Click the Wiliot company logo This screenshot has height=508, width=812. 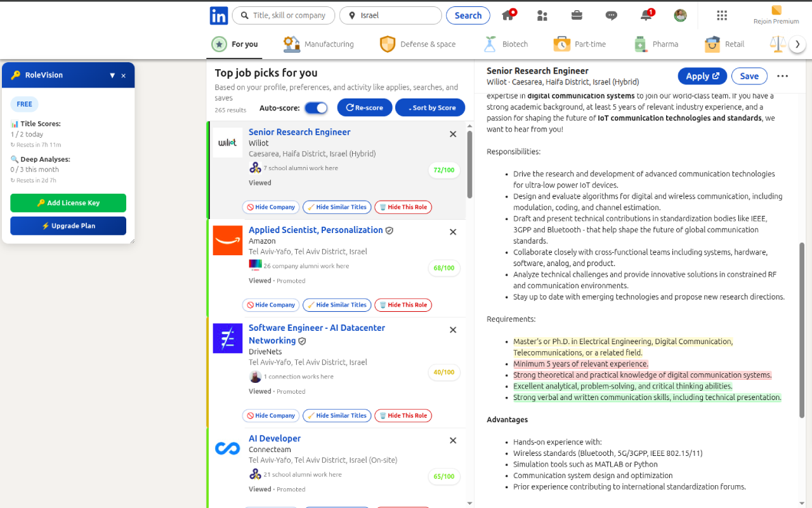(227, 142)
